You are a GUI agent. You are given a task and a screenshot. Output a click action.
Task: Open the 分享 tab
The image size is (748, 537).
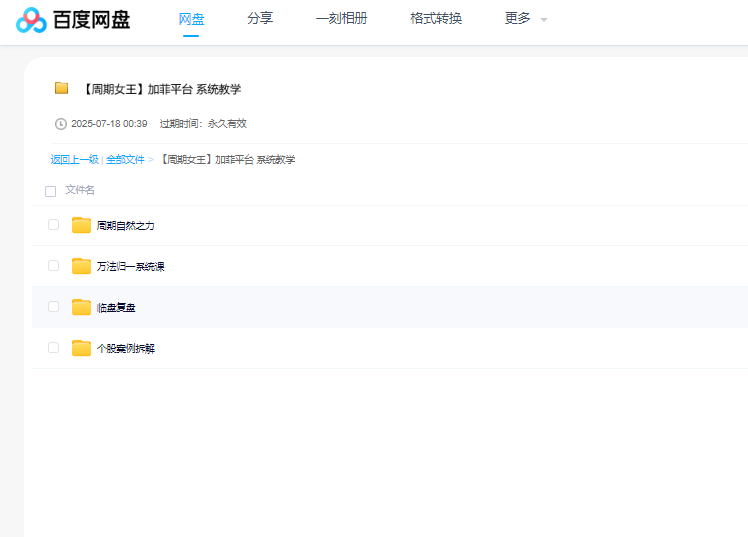260,19
